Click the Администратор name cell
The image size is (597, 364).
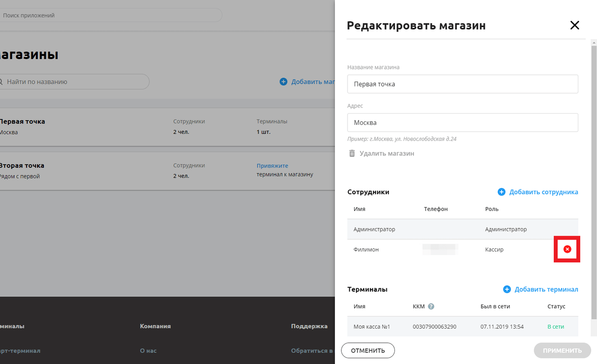374,229
